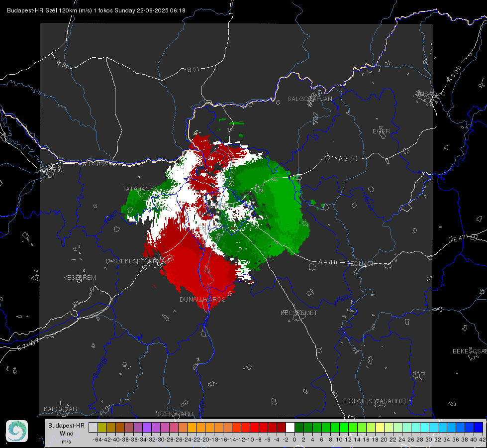Click the A 4 (H) road label
Screen dimensions: 487x448
point(328,262)
